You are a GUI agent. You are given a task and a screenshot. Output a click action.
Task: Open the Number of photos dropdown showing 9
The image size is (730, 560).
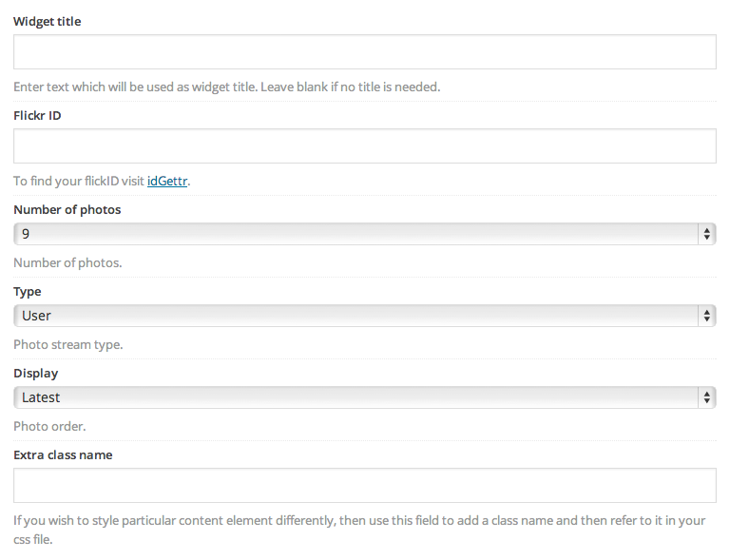tap(365, 234)
